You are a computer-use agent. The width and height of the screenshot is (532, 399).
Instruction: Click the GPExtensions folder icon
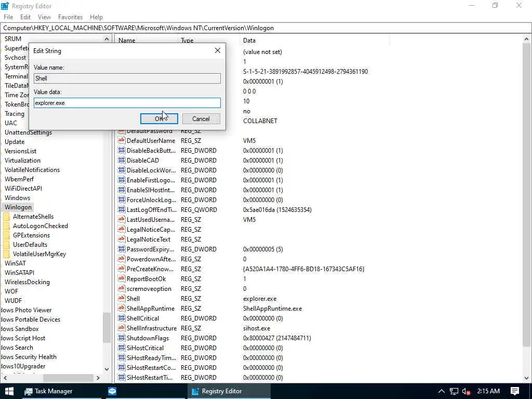pos(6,235)
